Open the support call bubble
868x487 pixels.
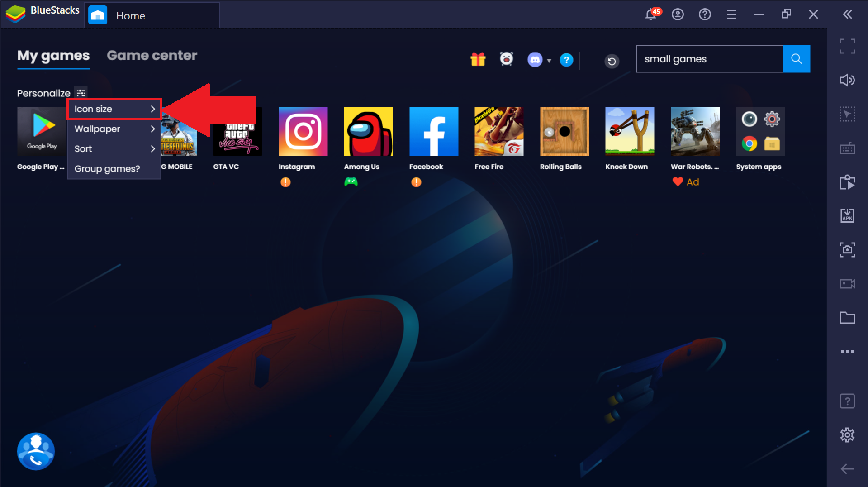pos(36,452)
